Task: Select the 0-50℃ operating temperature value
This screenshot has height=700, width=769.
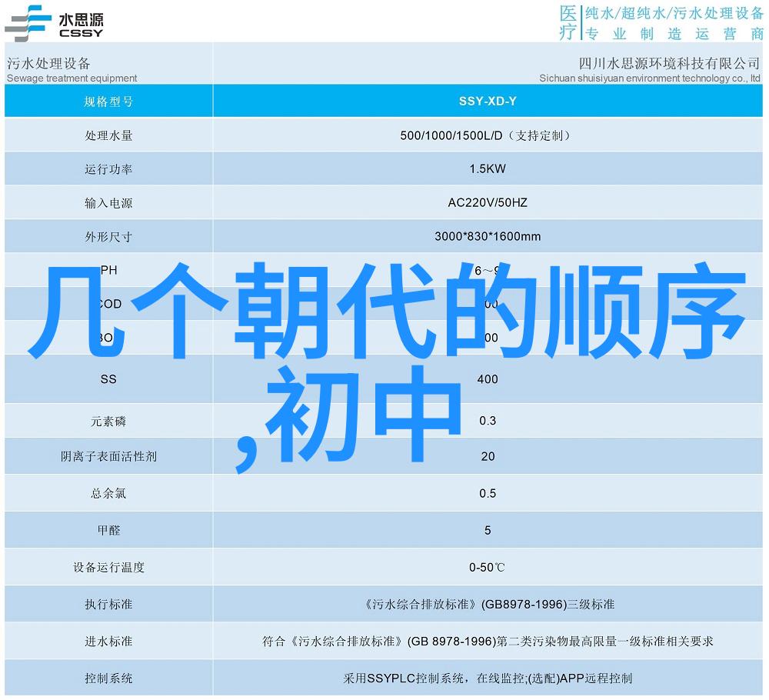Action: (488, 568)
